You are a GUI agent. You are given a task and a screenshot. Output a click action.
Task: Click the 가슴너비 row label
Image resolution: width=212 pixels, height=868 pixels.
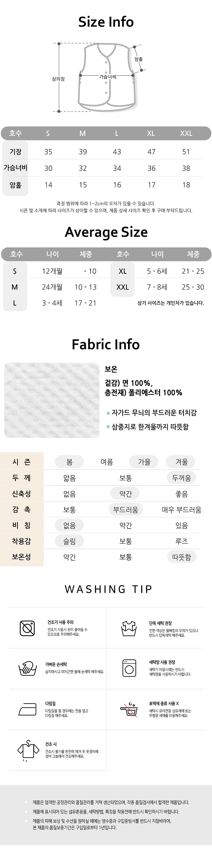click(15, 168)
